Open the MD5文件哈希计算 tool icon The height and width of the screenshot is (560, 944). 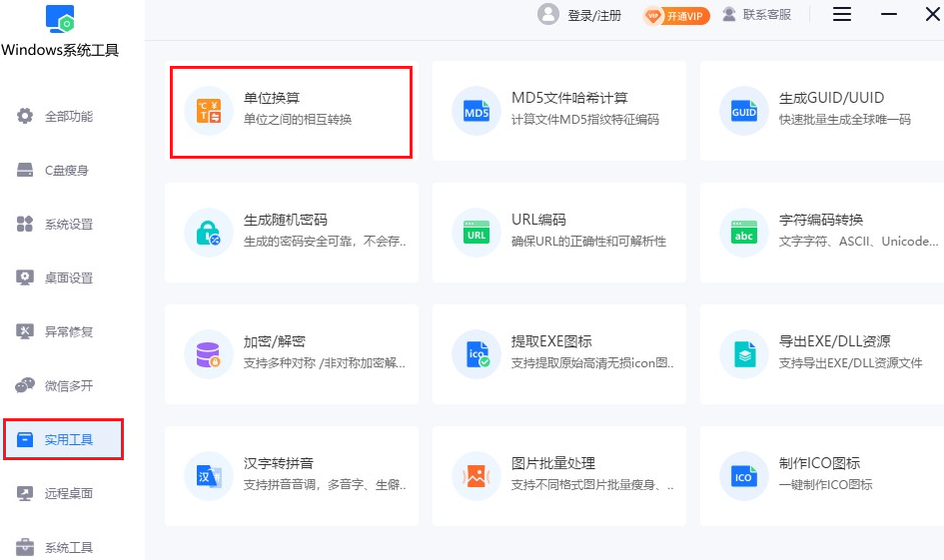coord(476,110)
